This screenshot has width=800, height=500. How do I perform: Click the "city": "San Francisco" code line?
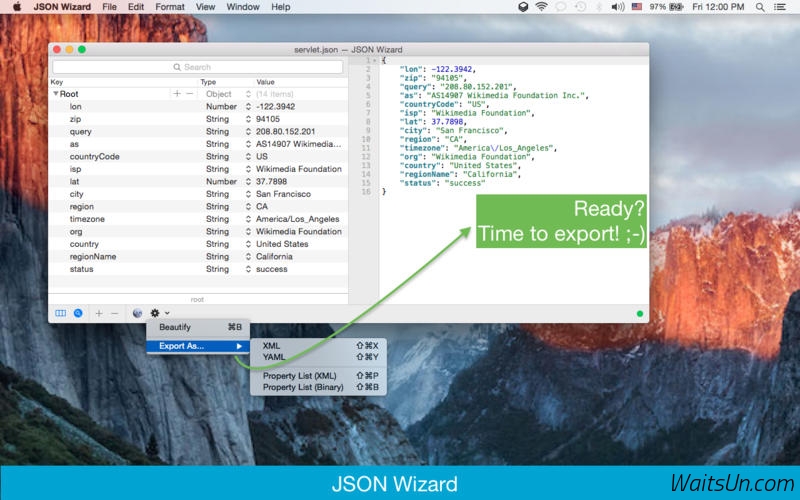[x=453, y=131]
